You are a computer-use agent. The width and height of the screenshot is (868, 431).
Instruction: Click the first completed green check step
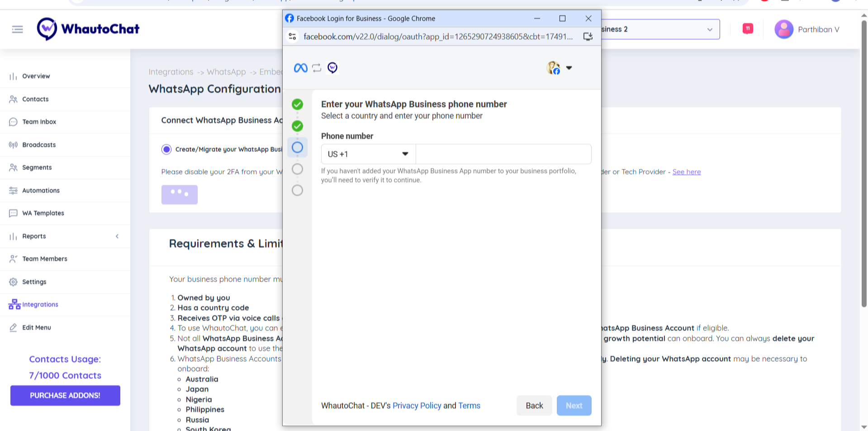click(x=297, y=104)
